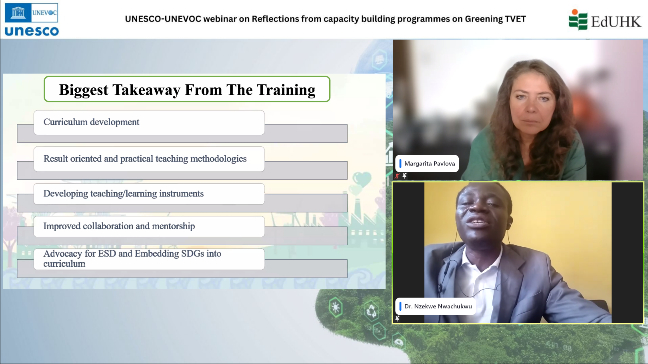Click the recycling hexagon icon in background
The width and height of the screenshot is (648, 364).
click(371, 311)
